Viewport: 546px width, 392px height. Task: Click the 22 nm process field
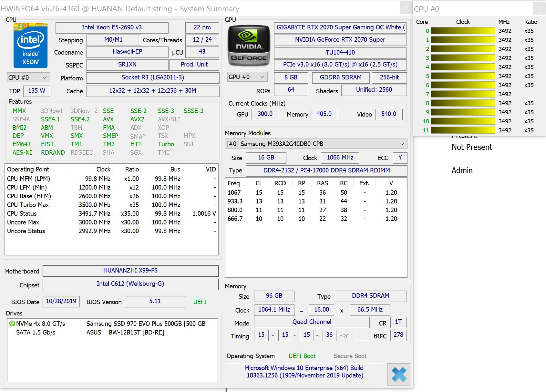[x=202, y=27]
